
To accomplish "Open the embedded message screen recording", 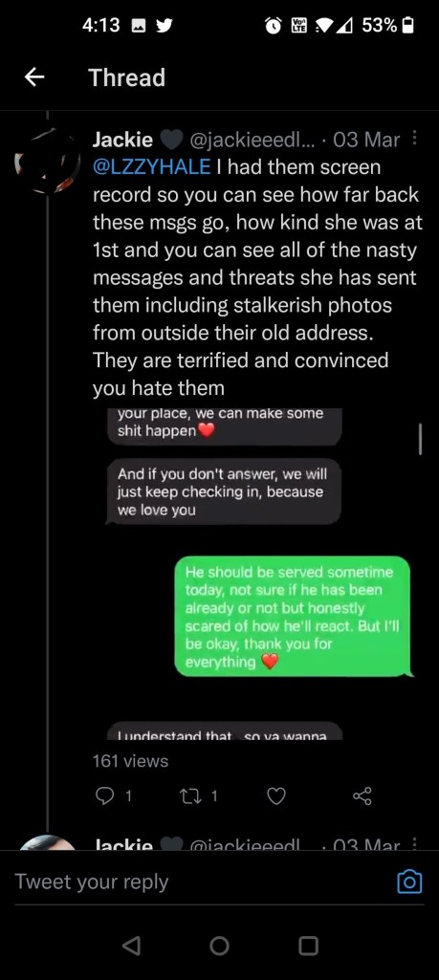I will click(x=258, y=574).
